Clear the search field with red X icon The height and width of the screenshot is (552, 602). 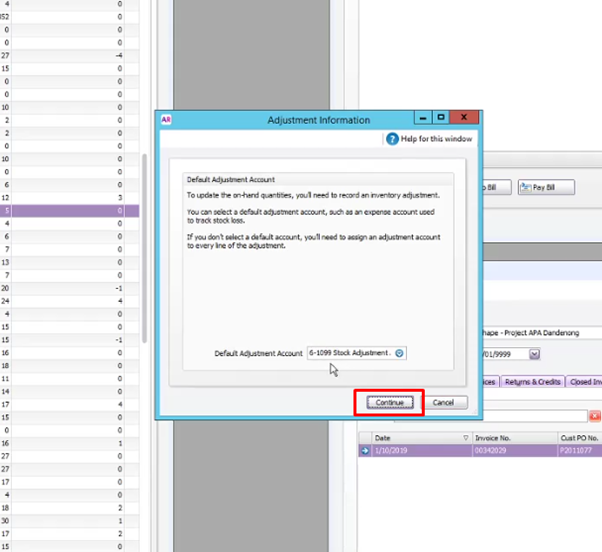(595, 416)
